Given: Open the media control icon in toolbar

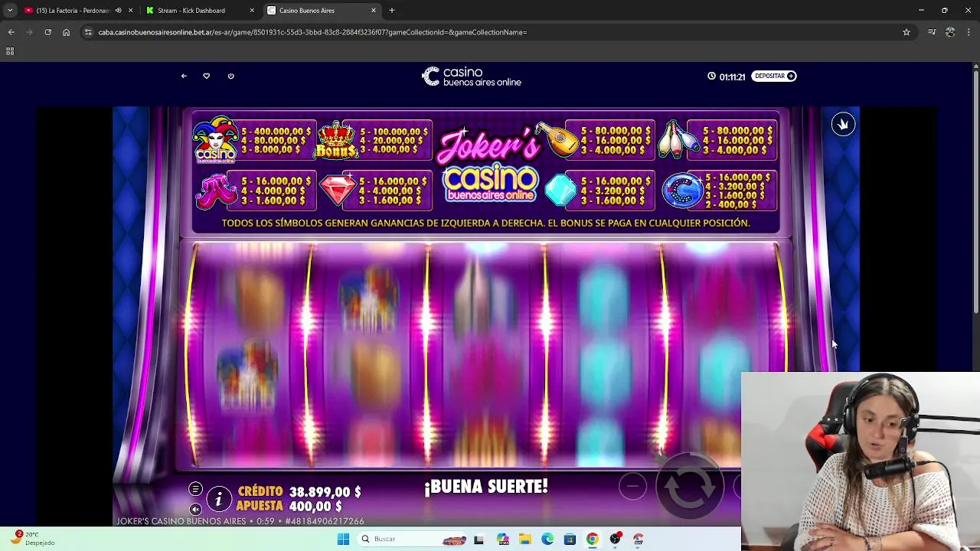Looking at the screenshot, I should pyautogui.click(x=932, y=32).
